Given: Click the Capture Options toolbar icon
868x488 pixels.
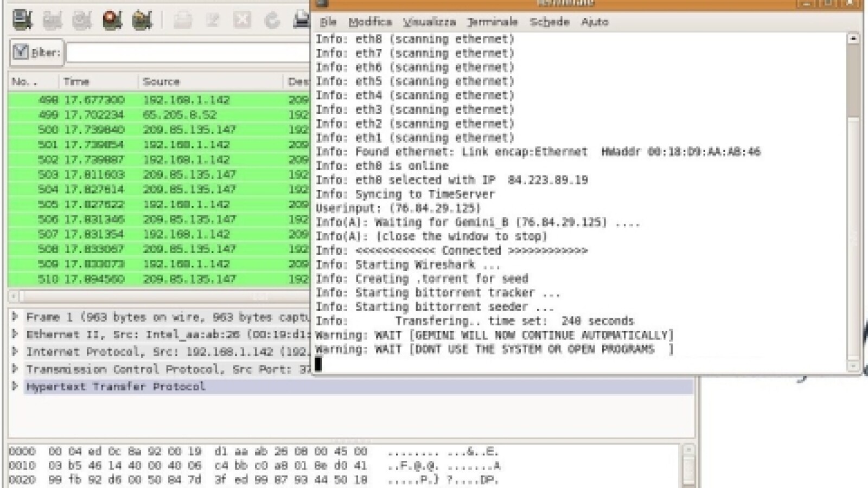Looking at the screenshot, I should (52, 20).
